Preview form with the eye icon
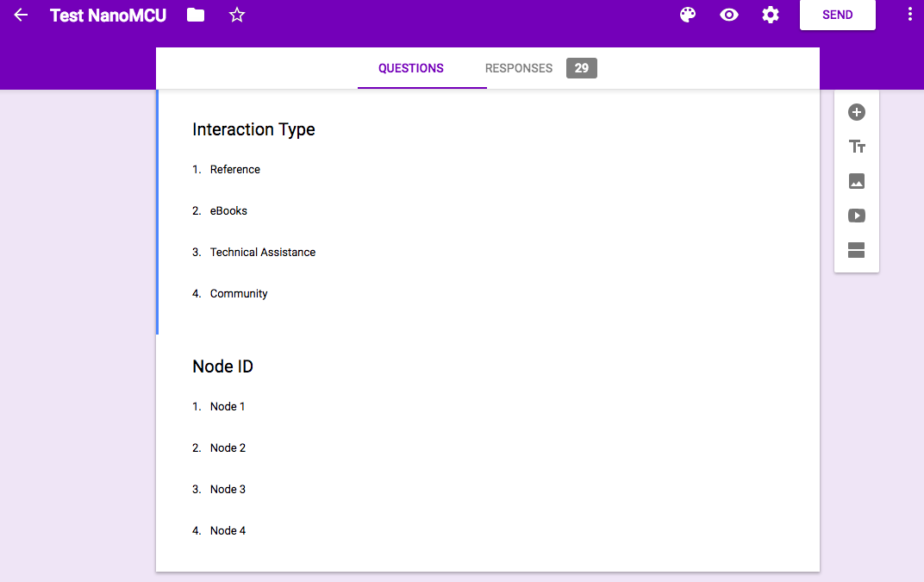The height and width of the screenshot is (582, 924). [729, 15]
